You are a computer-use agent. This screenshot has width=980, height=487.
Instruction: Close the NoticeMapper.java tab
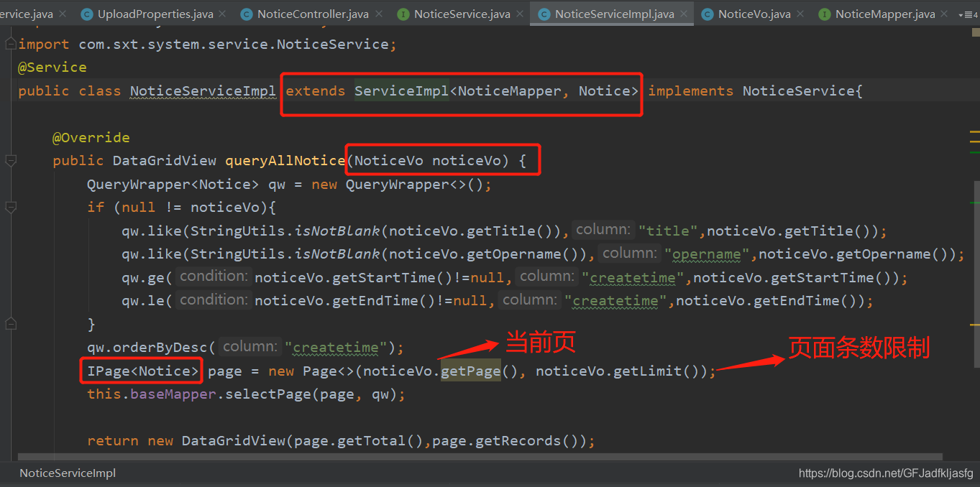943,14
